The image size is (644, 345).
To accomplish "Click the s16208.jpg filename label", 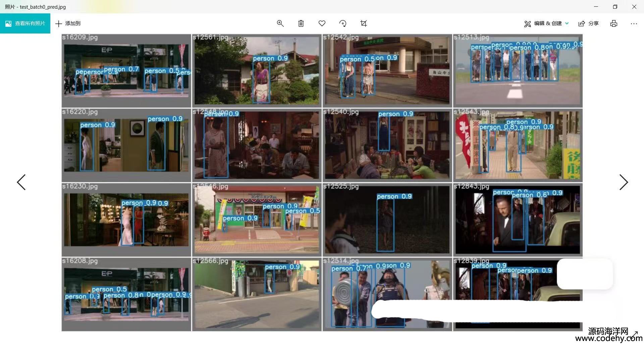I will (80, 261).
